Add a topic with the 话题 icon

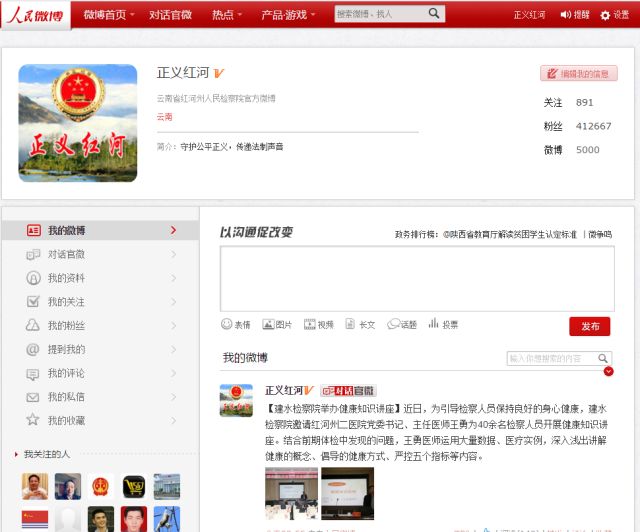tap(393, 325)
